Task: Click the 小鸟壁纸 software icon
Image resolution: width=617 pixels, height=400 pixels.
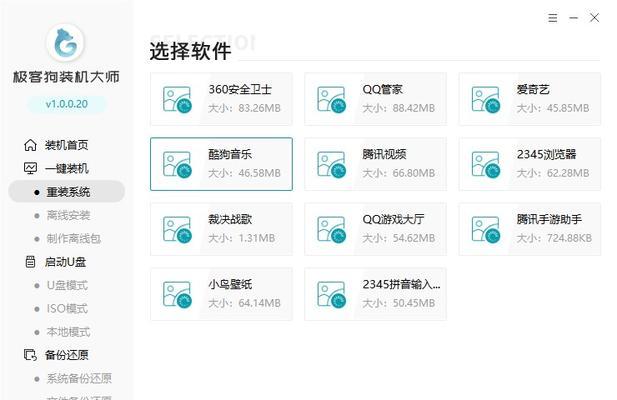Action: pos(177,294)
